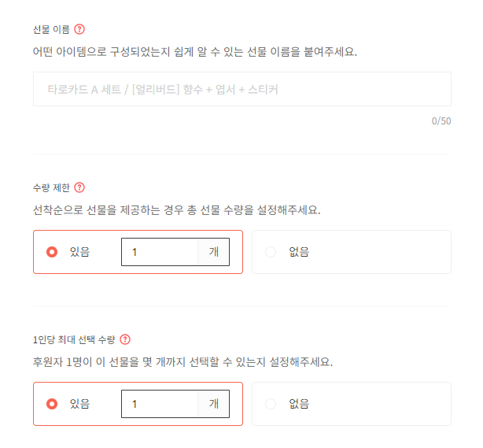Image resolution: width=483 pixels, height=448 pixels.
Task: Click the 선착순 선물 수량 description text
Action: pyautogui.click(x=176, y=210)
